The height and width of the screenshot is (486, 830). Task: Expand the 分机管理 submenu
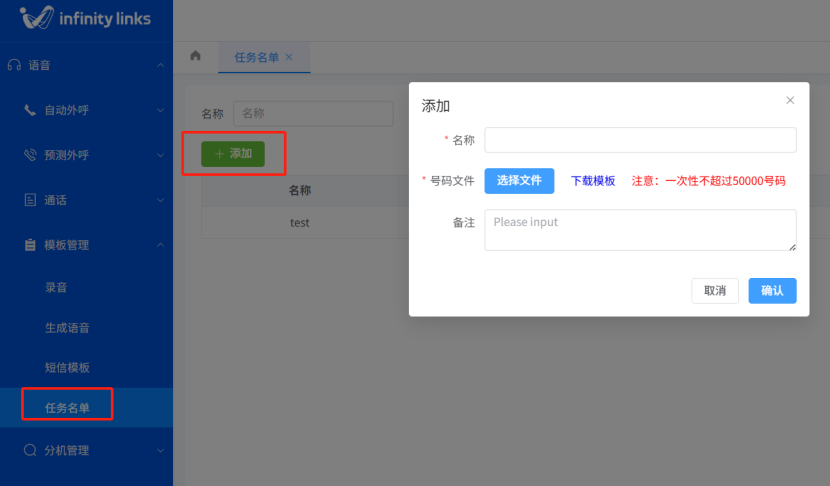pos(160,451)
